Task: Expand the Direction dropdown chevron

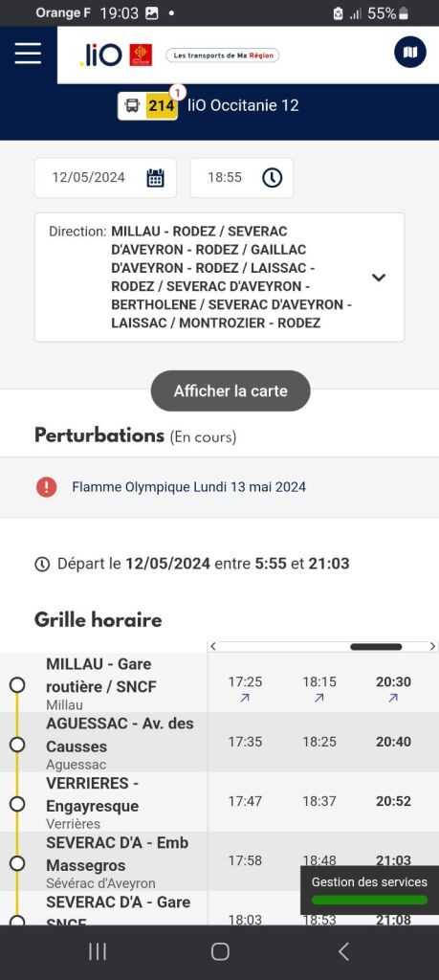Action: tap(379, 278)
